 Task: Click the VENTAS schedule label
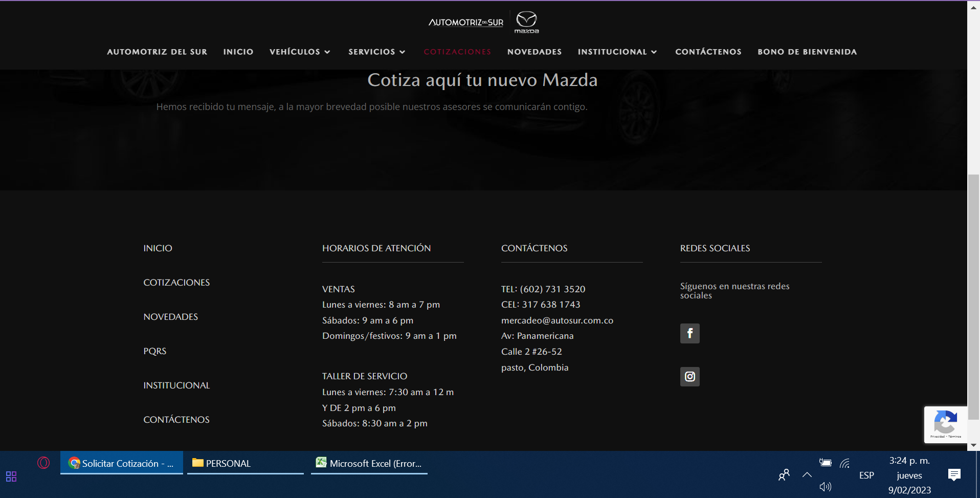339,289
